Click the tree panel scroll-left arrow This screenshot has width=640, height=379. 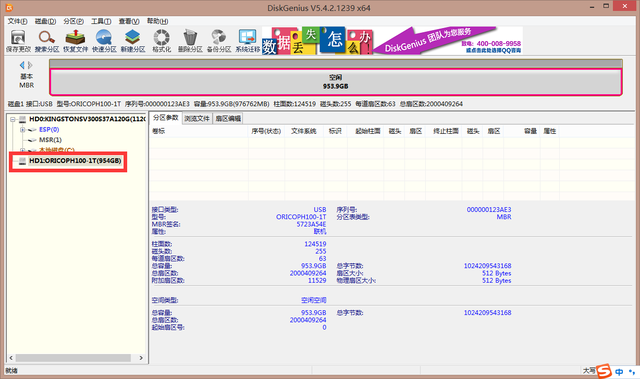point(11,358)
